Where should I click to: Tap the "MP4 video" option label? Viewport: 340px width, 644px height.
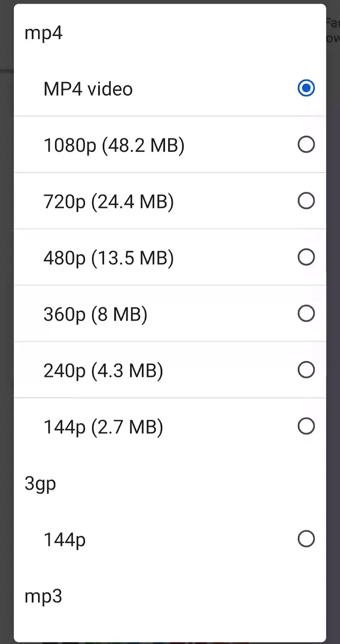88,89
